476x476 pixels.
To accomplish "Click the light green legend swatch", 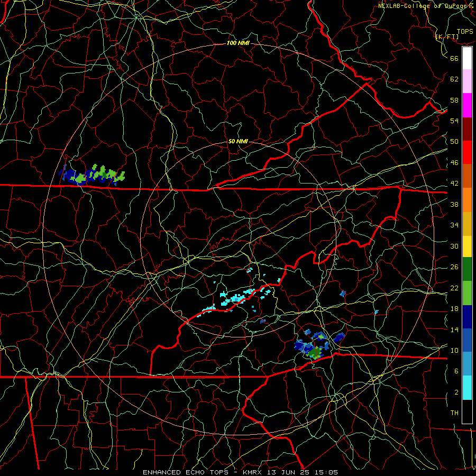I will click(x=467, y=293).
